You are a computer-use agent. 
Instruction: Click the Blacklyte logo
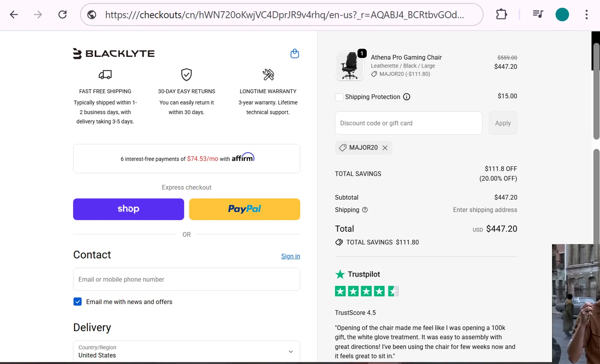114,54
